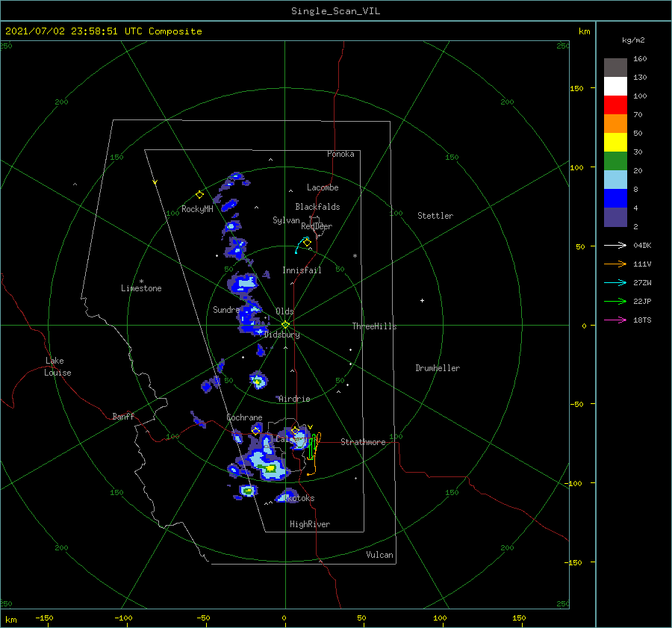This screenshot has height=628, width=672.
Task: Click the yellow diamond marker near RedDeer
Action: (307, 243)
